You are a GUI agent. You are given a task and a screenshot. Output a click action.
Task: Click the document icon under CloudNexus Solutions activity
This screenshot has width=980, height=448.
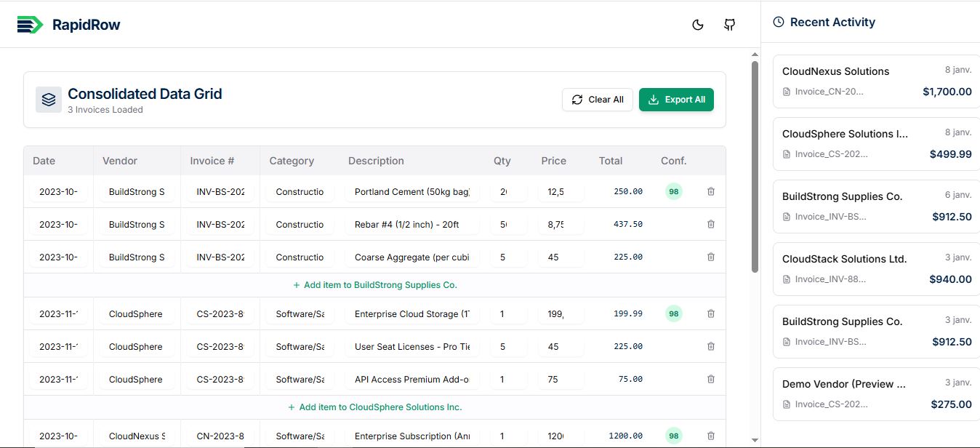point(787,91)
